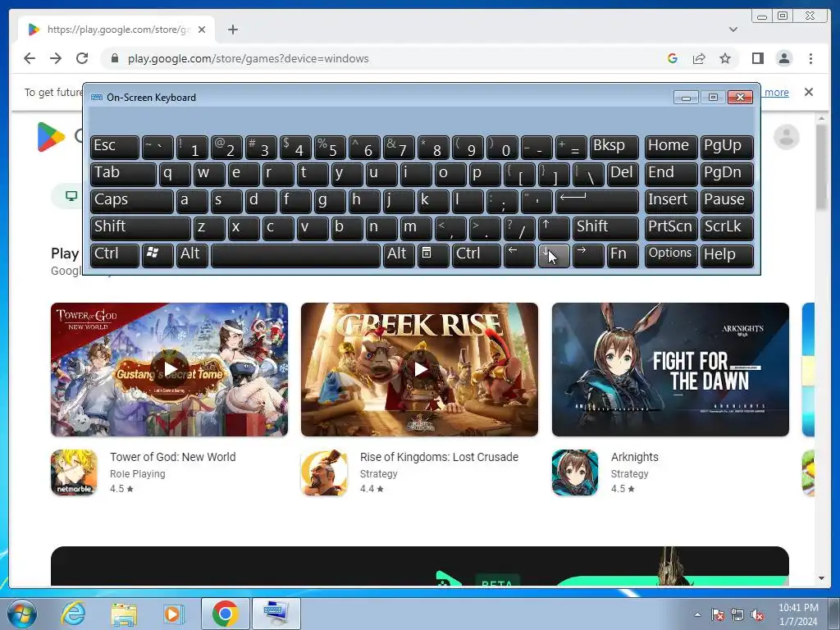Bookmark this page with star icon
Image resolution: width=840 pixels, height=630 pixels.
click(725, 58)
